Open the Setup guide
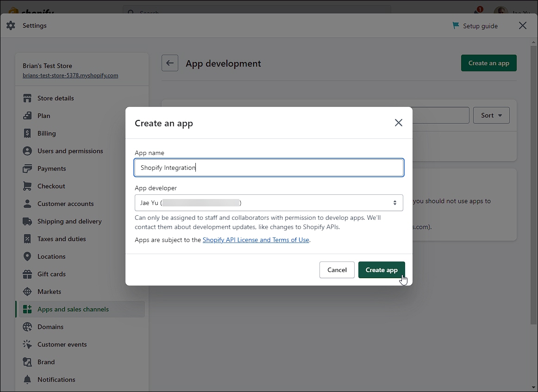Viewport: 538px width, 392px height. coord(475,26)
